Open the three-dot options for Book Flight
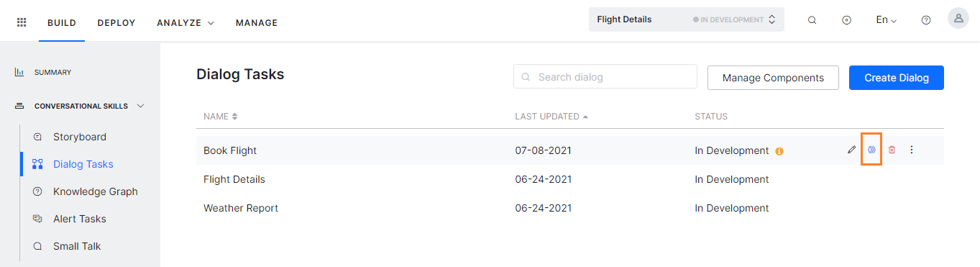The image size is (980, 267). point(912,150)
